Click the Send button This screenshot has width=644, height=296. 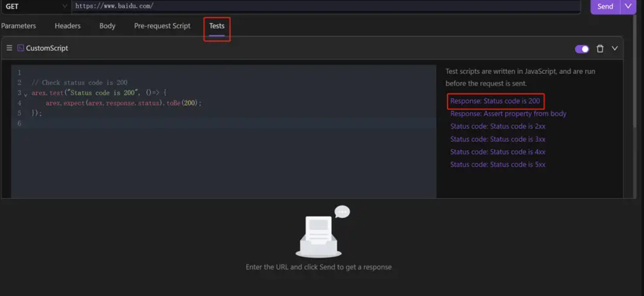point(605,6)
